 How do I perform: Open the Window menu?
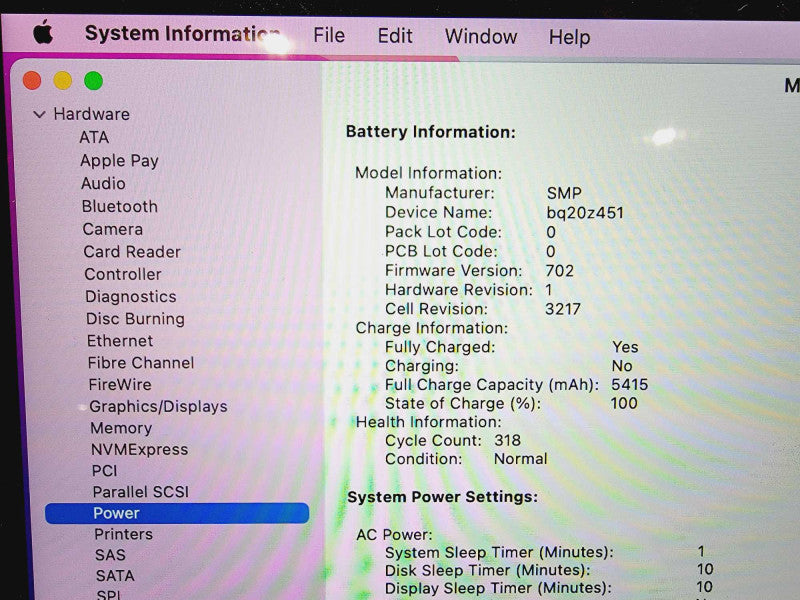(x=481, y=37)
